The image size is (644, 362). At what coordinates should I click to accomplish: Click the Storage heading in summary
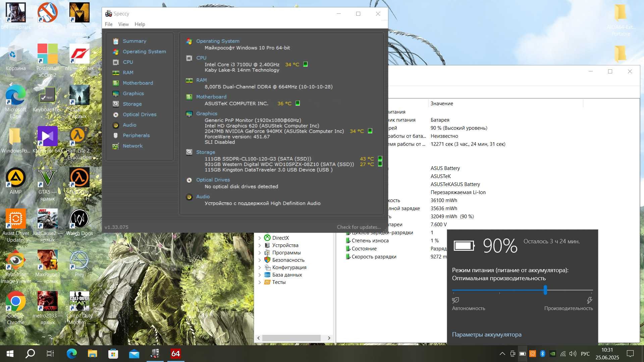(206, 152)
